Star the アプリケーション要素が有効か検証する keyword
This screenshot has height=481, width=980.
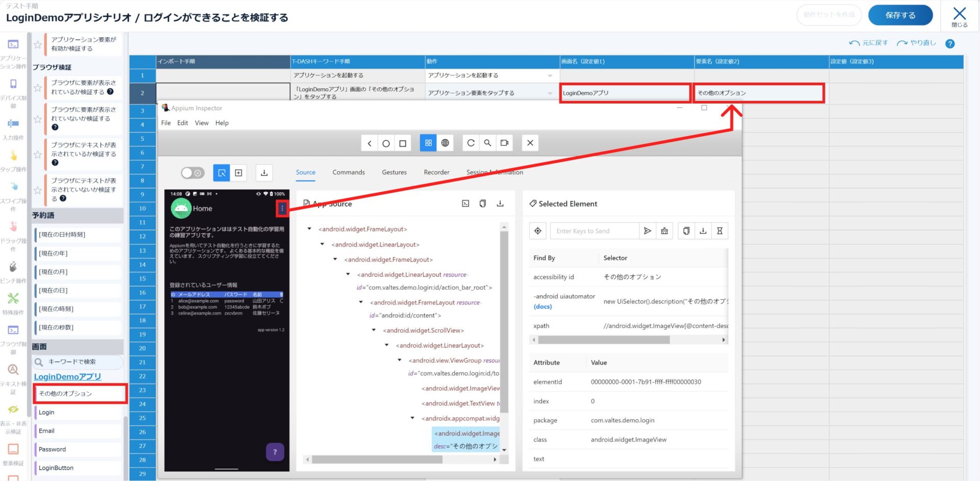click(38, 44)
